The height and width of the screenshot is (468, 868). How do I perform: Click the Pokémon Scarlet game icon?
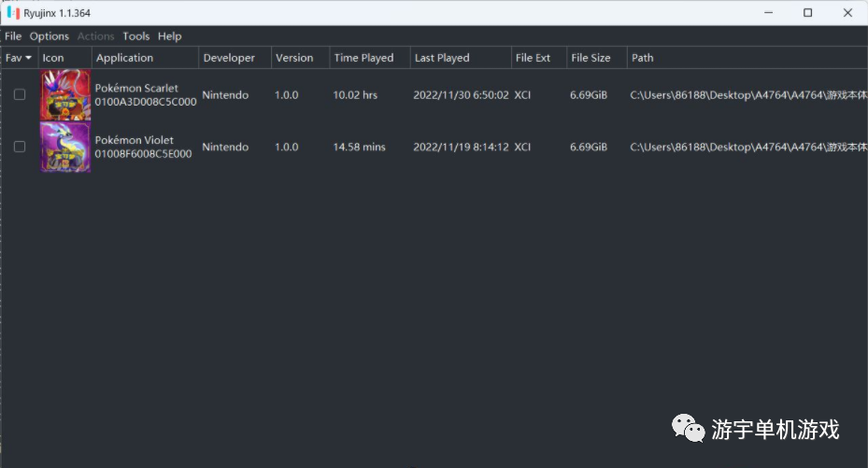point(65,94)
